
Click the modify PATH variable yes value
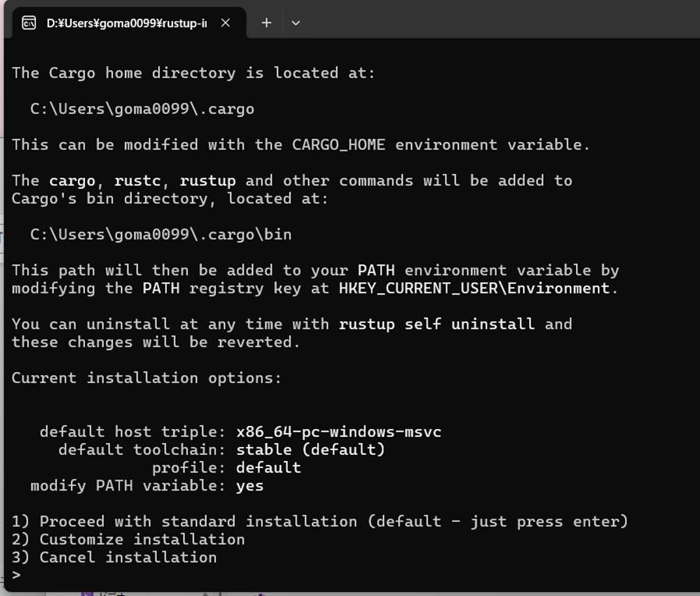[x=250, y=485]
